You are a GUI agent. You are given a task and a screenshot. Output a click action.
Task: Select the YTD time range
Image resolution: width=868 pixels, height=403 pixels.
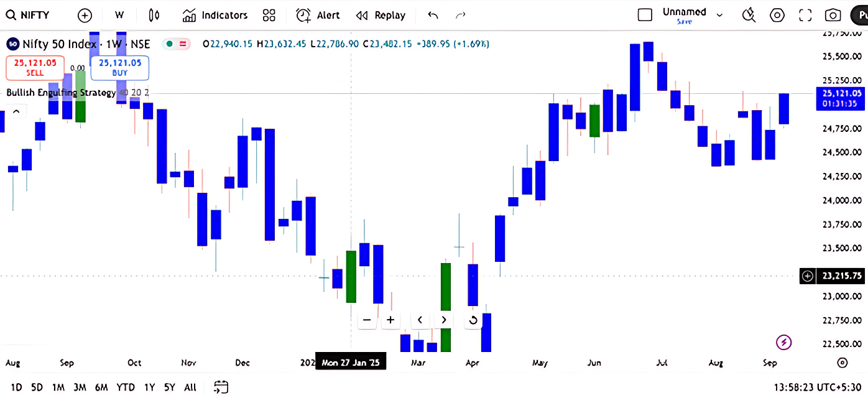click(126, 387)
